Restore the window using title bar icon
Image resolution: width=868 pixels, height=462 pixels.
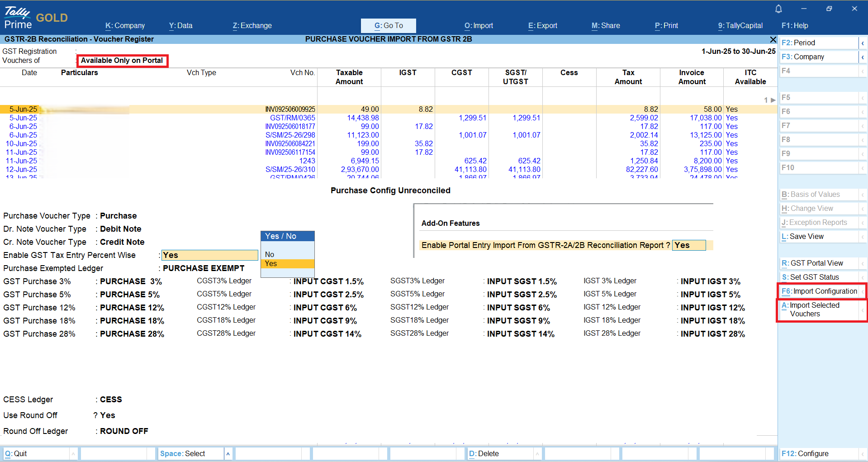coord(829,9)
